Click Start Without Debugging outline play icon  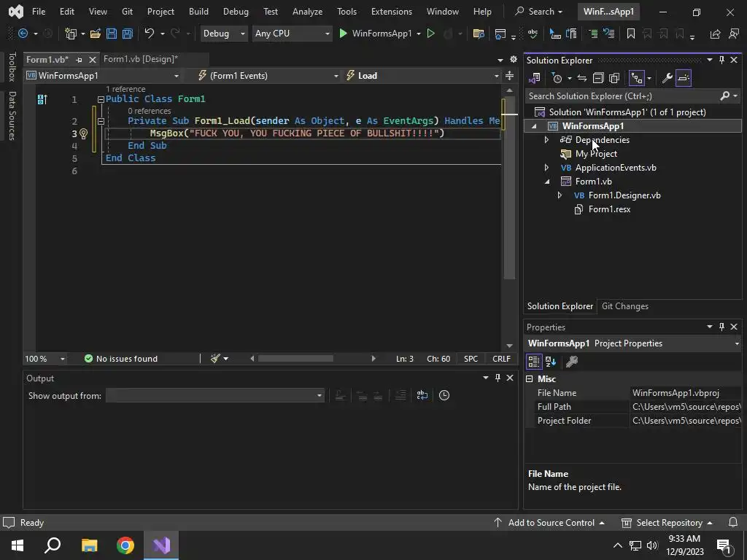(x=430, y=34)
